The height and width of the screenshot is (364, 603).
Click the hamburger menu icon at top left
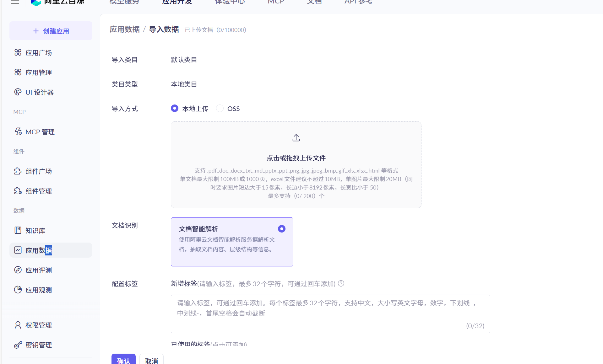click(15, 2)
